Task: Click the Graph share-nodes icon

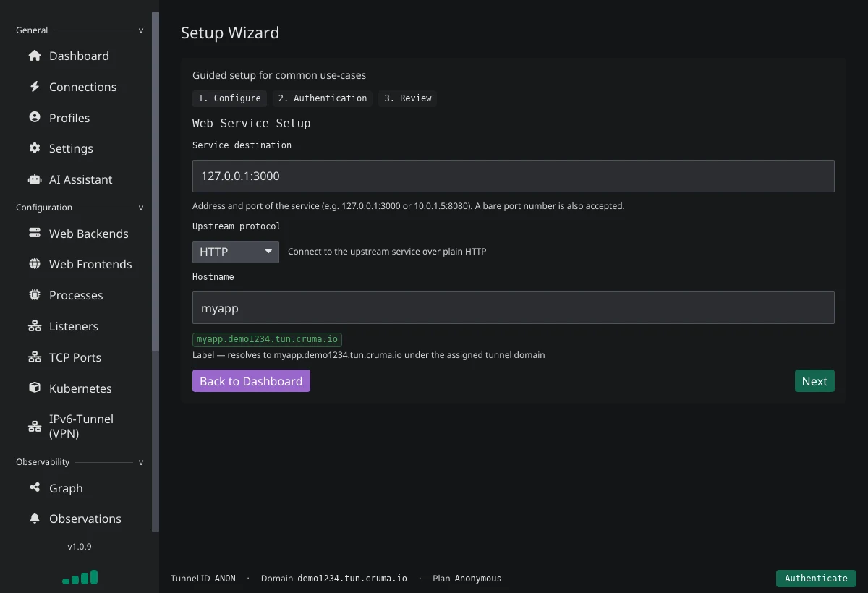Action: (x=35, y=487)
